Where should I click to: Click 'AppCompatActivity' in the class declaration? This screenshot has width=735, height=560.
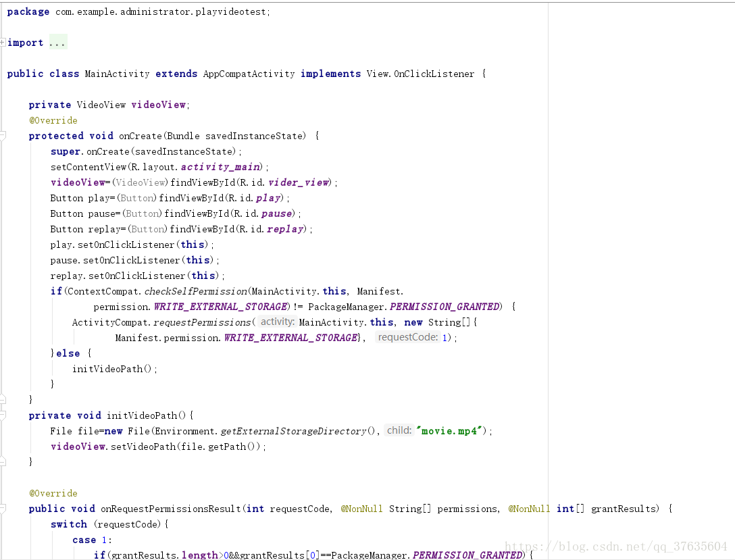pyautogui.click(x=249, y=74)
